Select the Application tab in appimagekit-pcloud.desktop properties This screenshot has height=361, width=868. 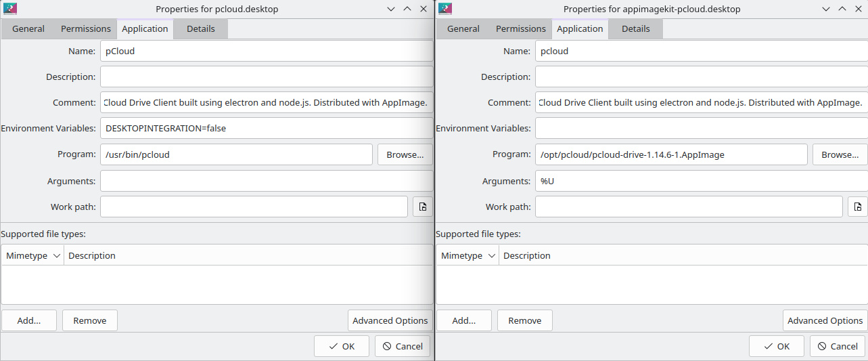[580, 28]
